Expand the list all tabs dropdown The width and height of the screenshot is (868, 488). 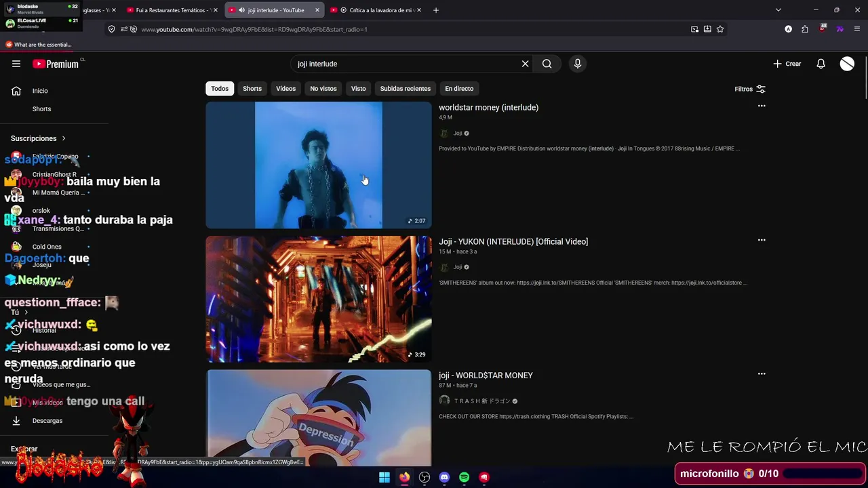[778, 10]
